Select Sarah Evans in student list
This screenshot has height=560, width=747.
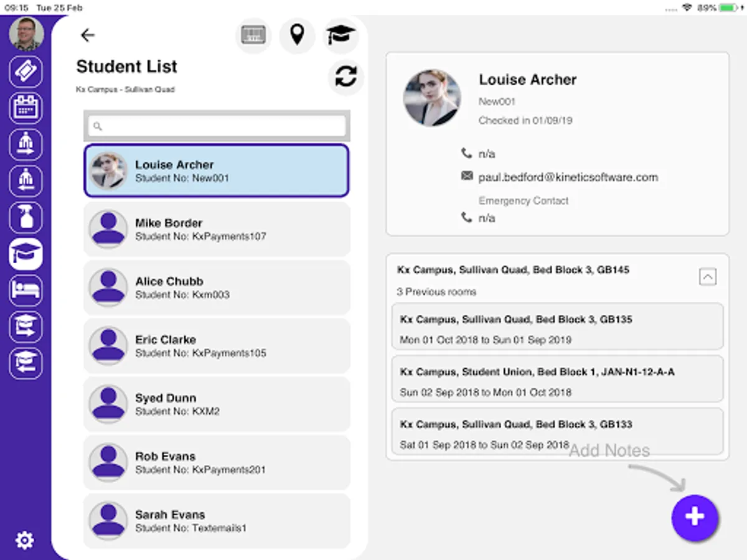(217, 521)
